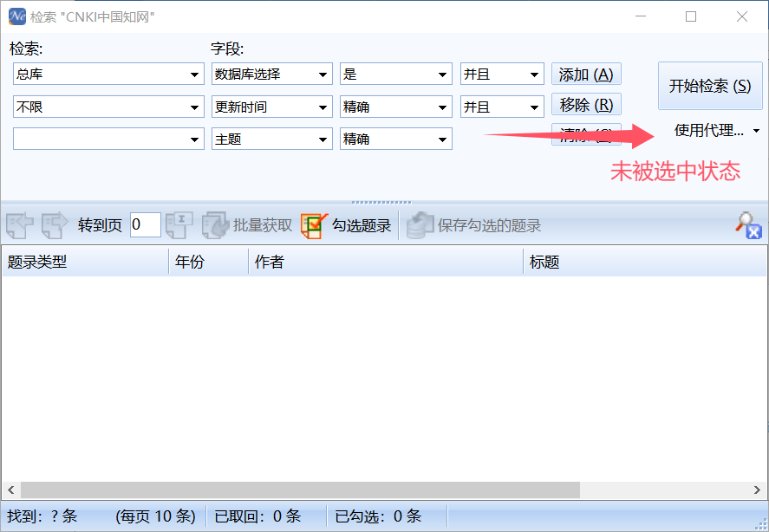Image resolution: width=769 pixels, height=532 pixels.
Task: Open 并且 dropdown in second row
Action: click(535, 107)
